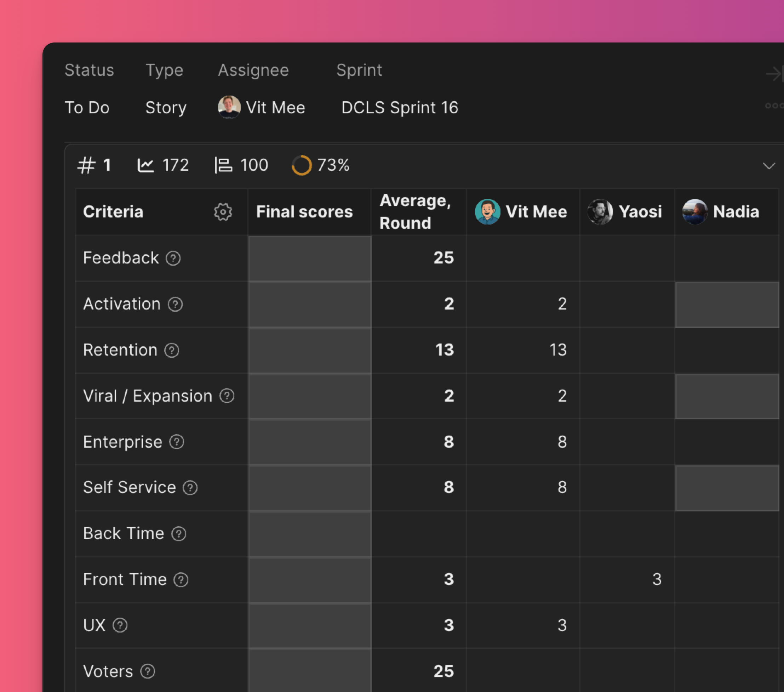Collapse the side panel with the arrow icon

tap(774, 74)
